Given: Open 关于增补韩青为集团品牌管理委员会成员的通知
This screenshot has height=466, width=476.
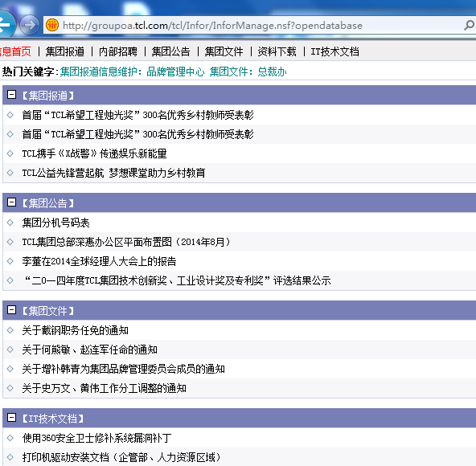Looking at the screenshot, I should [x=124, y=369].
